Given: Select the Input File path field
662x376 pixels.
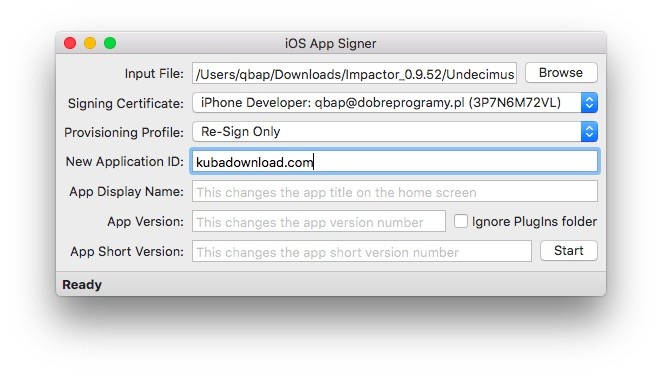Looking at the screenshot, I should (354, 73).
